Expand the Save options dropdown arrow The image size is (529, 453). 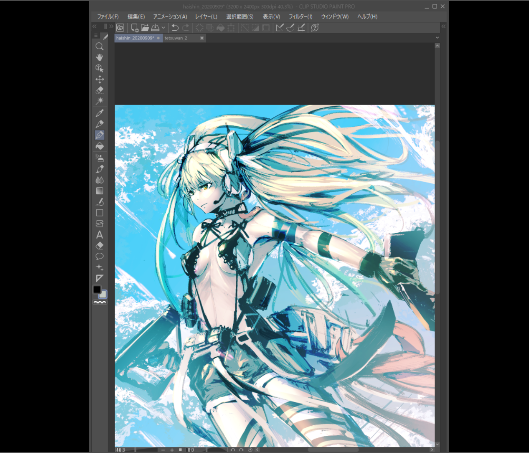(164, 28)
